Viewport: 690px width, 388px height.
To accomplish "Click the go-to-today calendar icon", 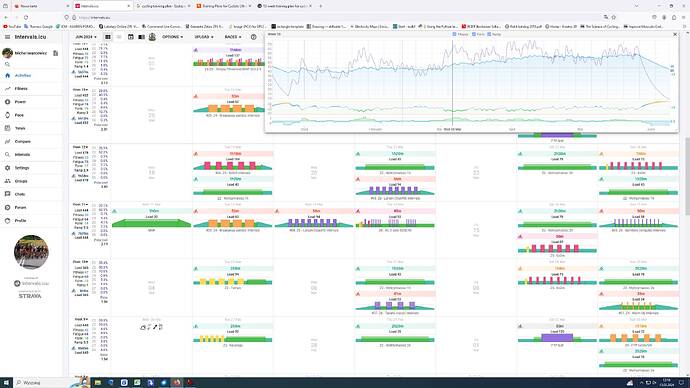I will [x=131, y=37].
